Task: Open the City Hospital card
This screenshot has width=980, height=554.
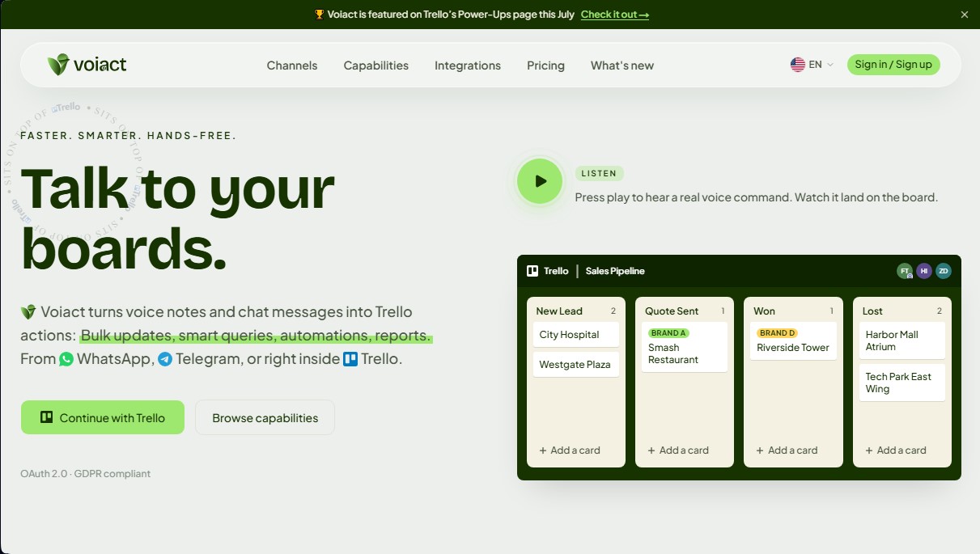Action: (576, 335)
